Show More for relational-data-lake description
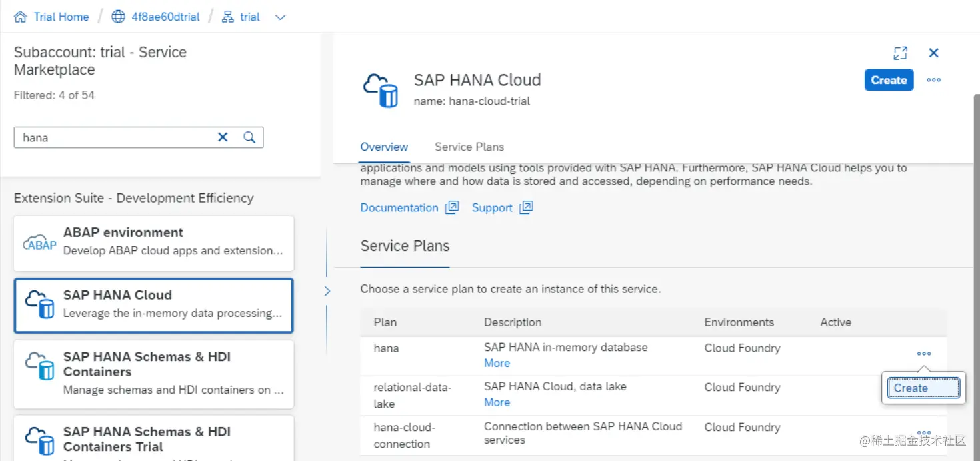980x461 pixels. [x=497, y=402]
